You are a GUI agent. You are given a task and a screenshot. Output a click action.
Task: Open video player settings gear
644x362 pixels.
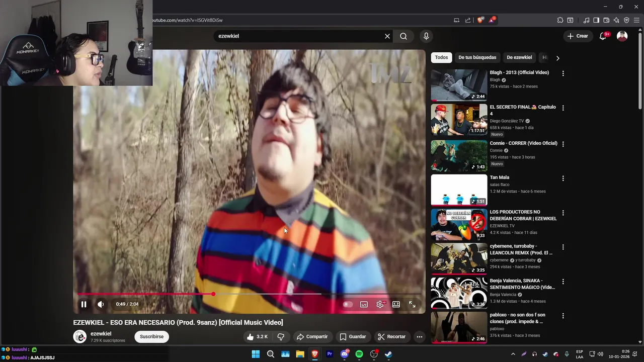tap(380, 304)
